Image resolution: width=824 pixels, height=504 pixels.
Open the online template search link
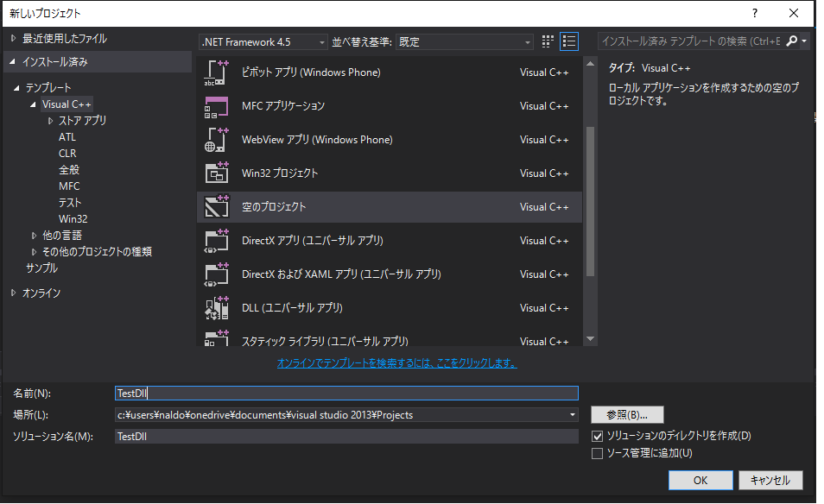(x=396, y=362)
